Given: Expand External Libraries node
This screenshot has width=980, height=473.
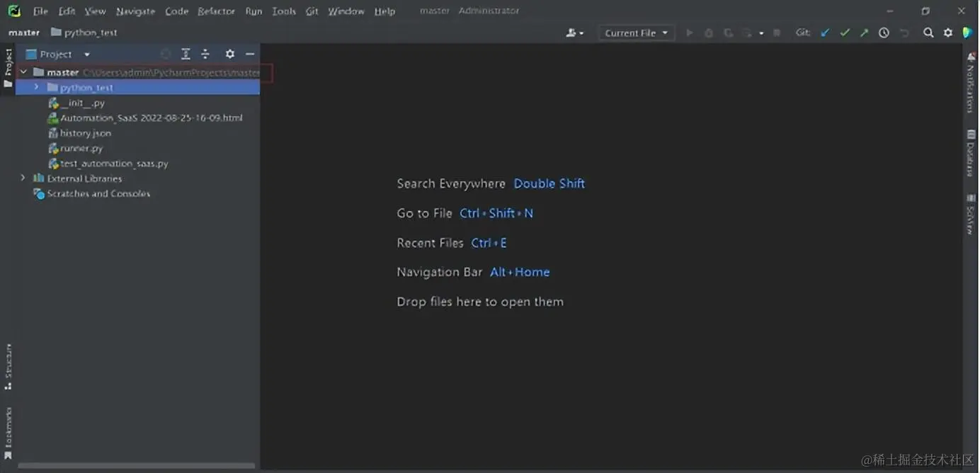Looking at the screenshot, I should click(x=23, y=178).
